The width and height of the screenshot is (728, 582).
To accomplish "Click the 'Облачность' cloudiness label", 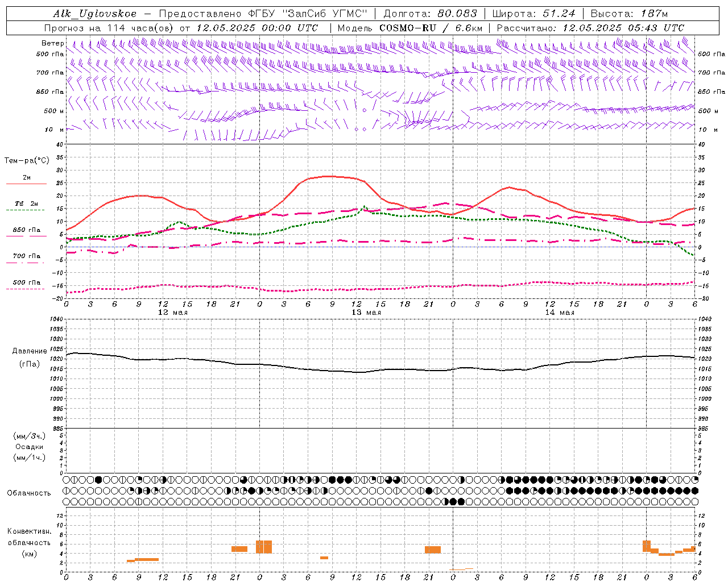I will pos(29,493).
